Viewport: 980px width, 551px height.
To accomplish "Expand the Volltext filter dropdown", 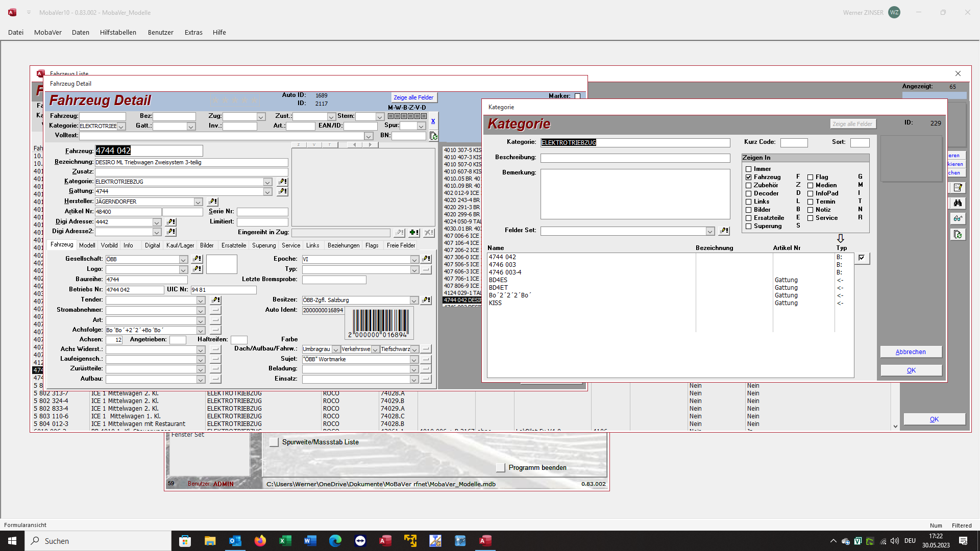I will coord(369,136).
